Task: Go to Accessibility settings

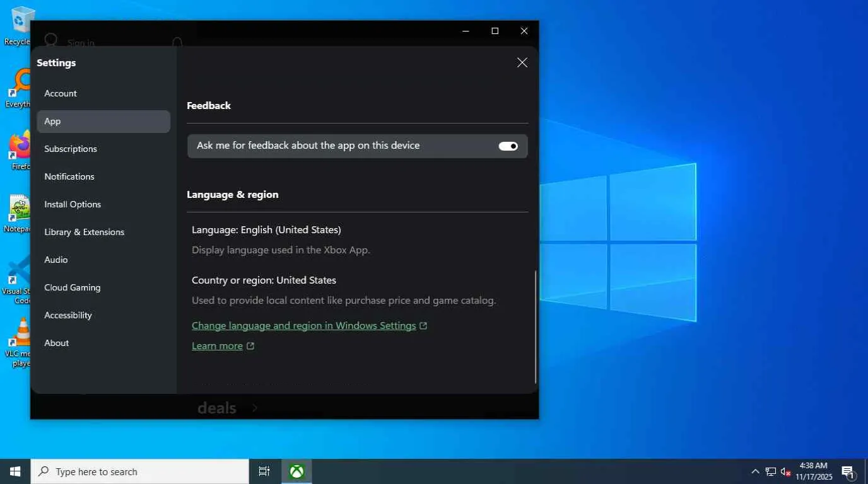Action: (x=103, y=315)
